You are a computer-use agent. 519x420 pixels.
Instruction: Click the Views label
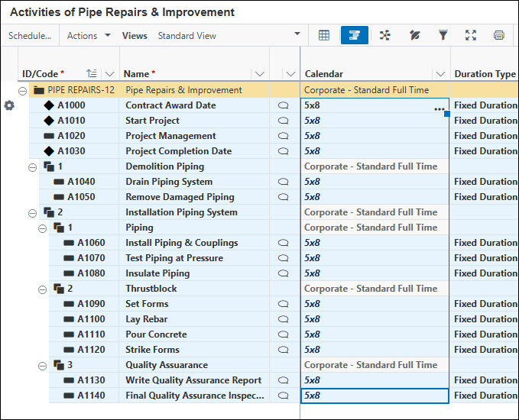click(135, 35)
